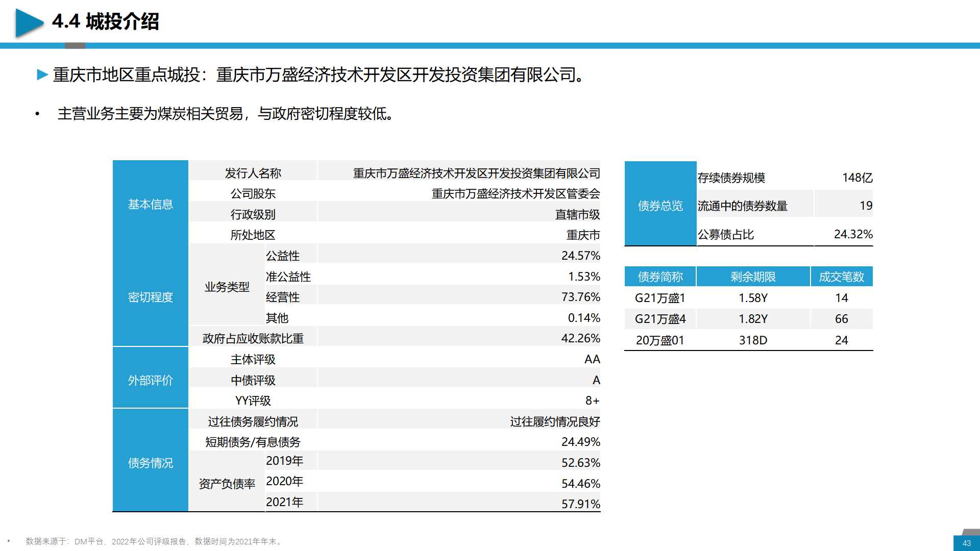
Task: Select the remaining term '1.58Y'
Action: point(753,298)
